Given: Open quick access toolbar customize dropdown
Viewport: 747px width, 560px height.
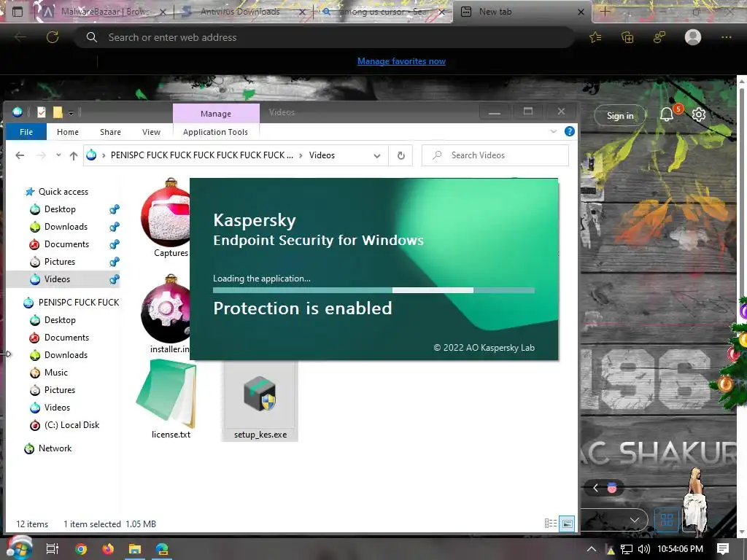Looking at the screenshot, I should [71, 113].
